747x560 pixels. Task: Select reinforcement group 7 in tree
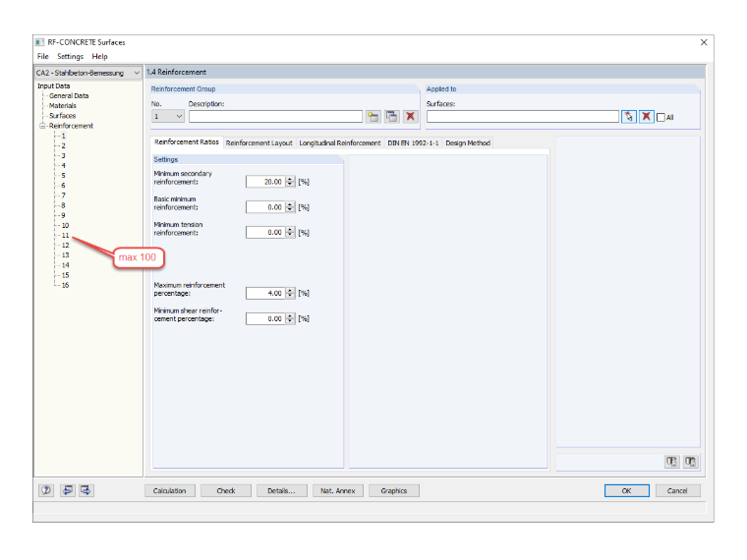click(x=63, y=196)
